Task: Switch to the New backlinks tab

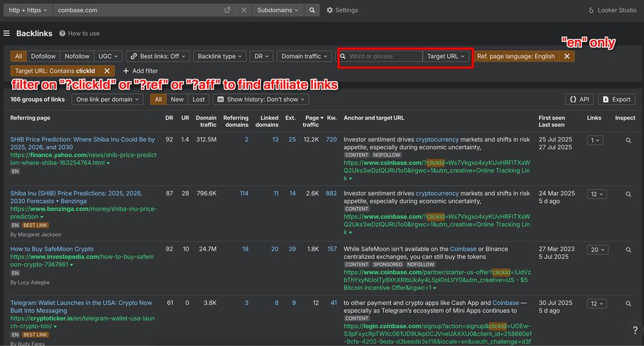Action: 177,100
